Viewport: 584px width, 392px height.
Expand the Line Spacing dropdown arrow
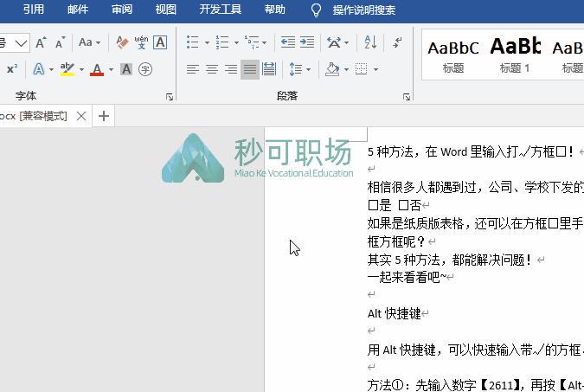[x=308, y=69]
